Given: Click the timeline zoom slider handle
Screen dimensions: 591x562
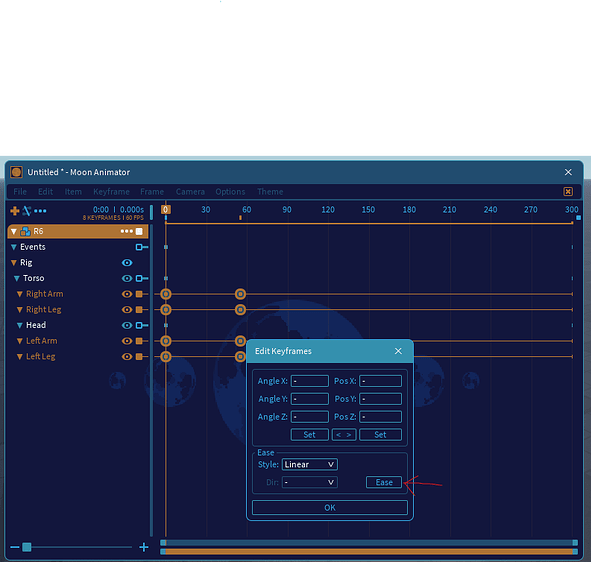Looking at the screenshot, I should pos(26,547).
